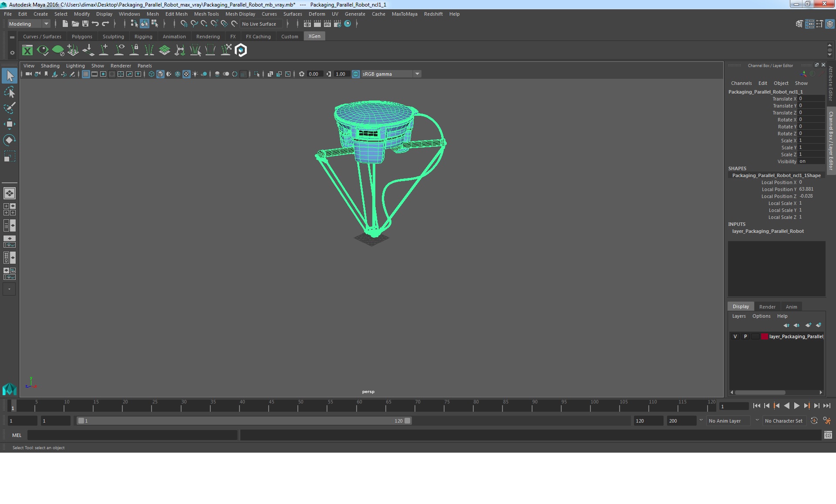Go to the start of playback range
Screen dimensions: 836x504
(x=757, y=406)
